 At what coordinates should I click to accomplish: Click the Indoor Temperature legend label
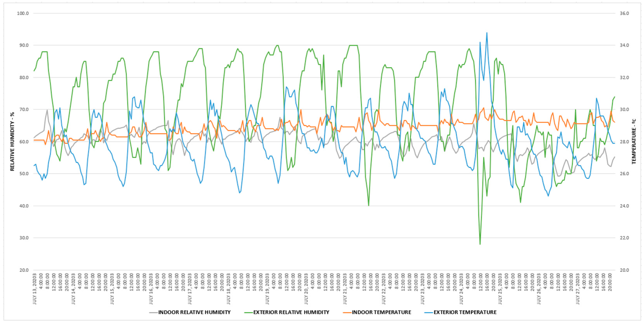pos(381,312)
